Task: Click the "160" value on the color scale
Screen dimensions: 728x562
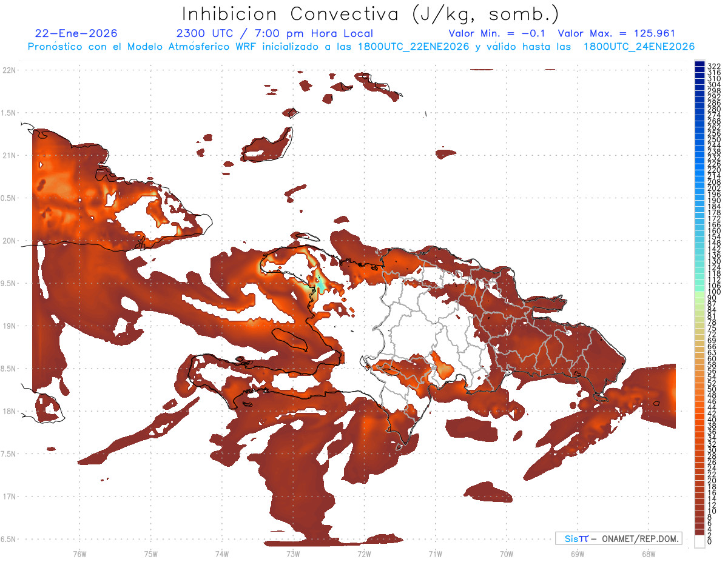Action: [713, 231]
